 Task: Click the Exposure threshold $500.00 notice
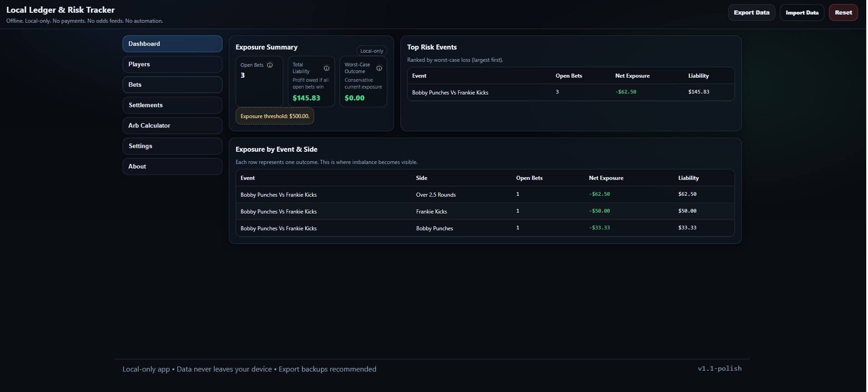[275, 116]
